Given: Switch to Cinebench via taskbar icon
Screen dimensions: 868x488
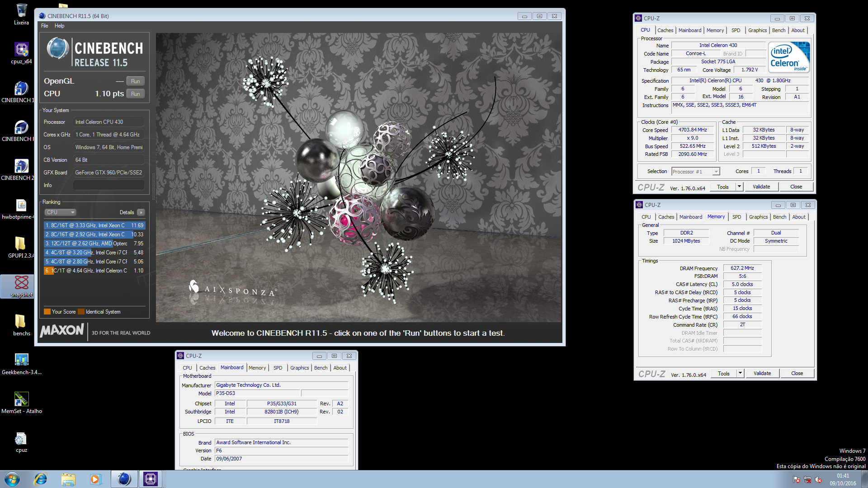Looking at the screenshot, I should [x=124, y=479].
